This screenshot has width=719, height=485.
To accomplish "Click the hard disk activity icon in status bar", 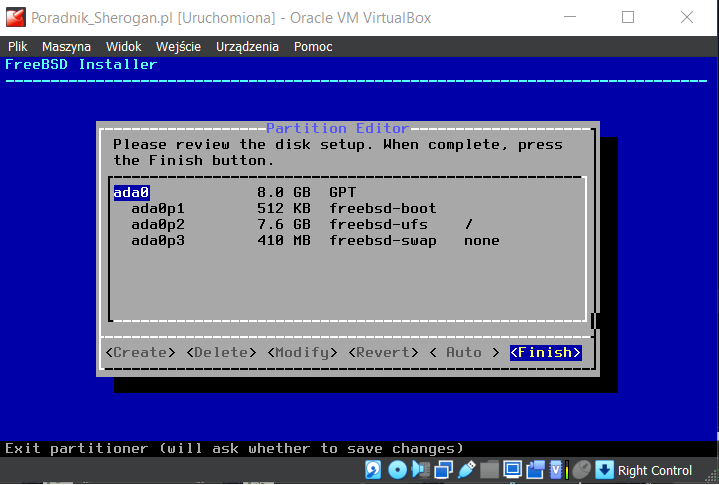I will pyautogui.click(x=373, y=470).
